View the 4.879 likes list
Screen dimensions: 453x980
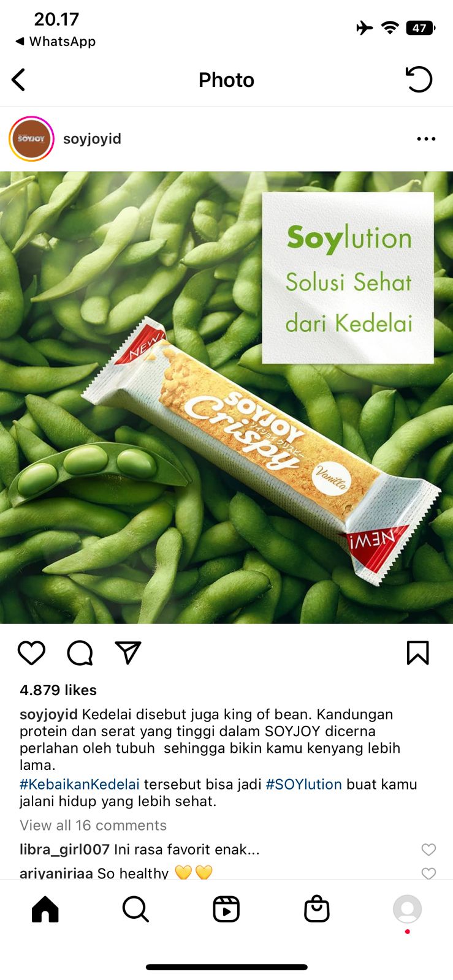[58, 690]
